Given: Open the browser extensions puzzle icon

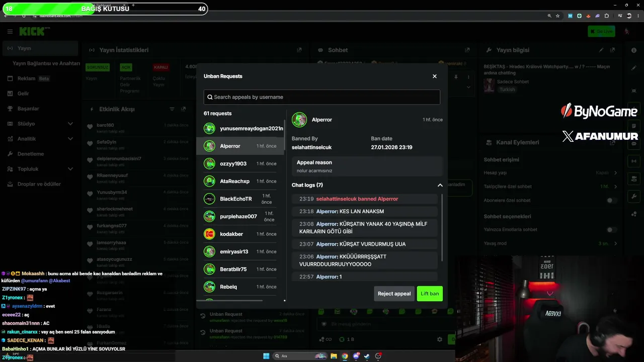Looking at the screenshot, I should 607,16.
